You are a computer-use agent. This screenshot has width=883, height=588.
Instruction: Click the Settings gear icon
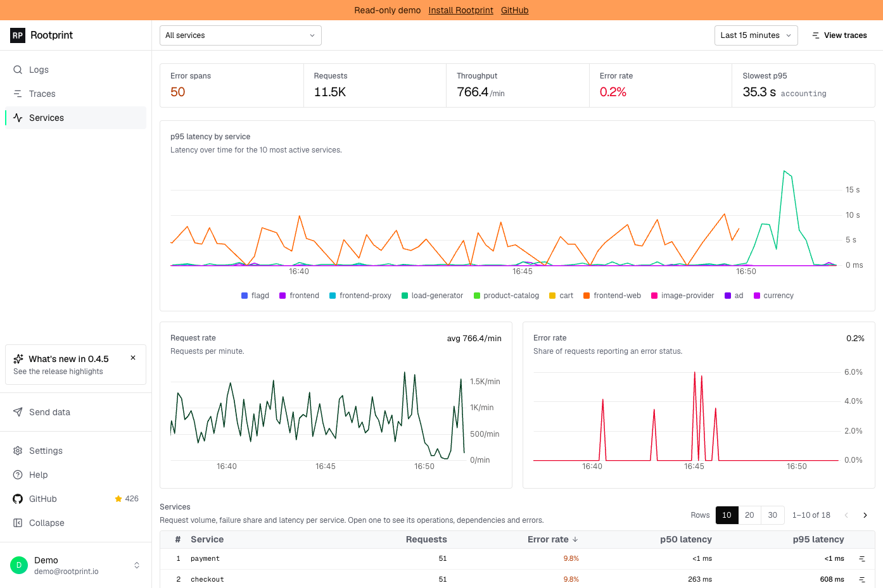18,451
